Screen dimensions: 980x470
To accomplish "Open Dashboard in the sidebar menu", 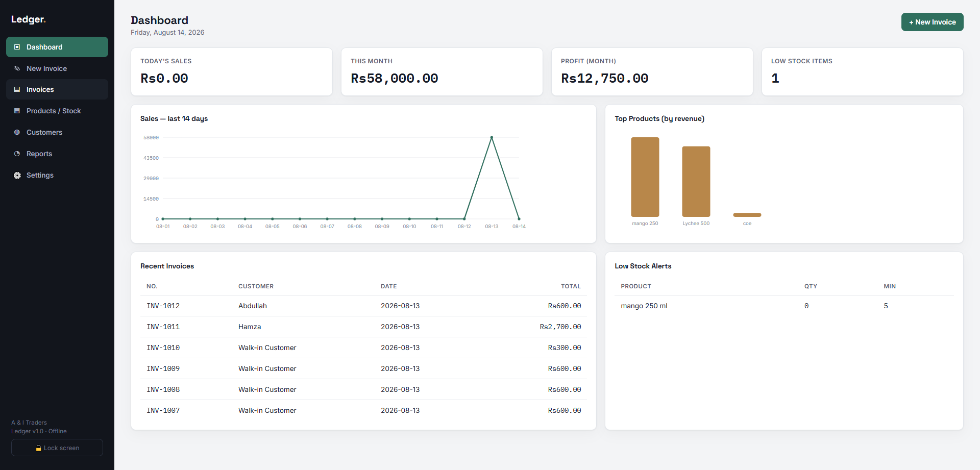I will tap(57, 47).
